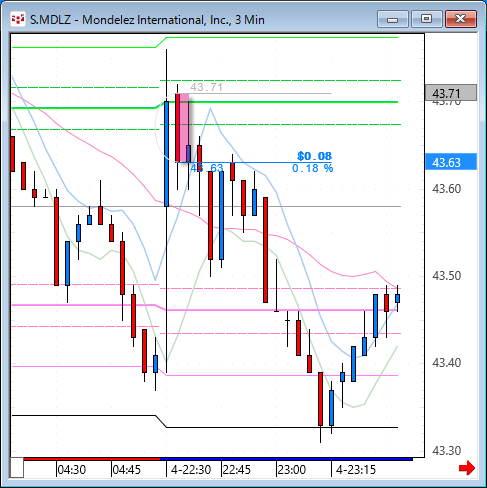487x488 pixels.
Task: Click the 43.50 price axis label
Action: tap(447, 276)
